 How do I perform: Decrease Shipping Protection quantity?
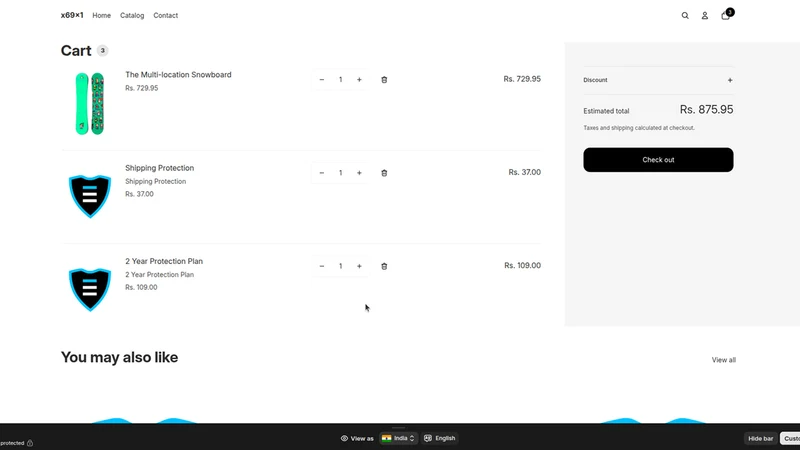point(321,173)
